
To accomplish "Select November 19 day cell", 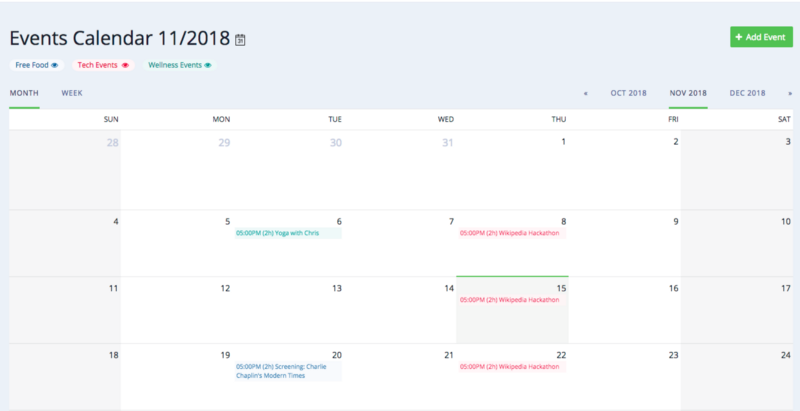I will point(177,377).
